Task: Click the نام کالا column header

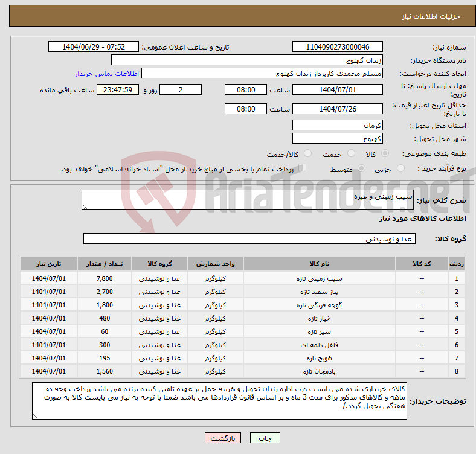Action: click(319, 264)
